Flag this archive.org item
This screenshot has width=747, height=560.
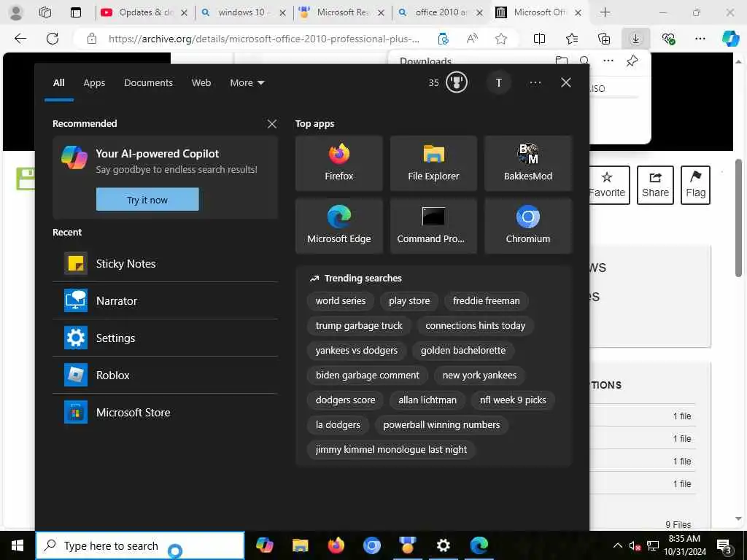tap(695, 185)
